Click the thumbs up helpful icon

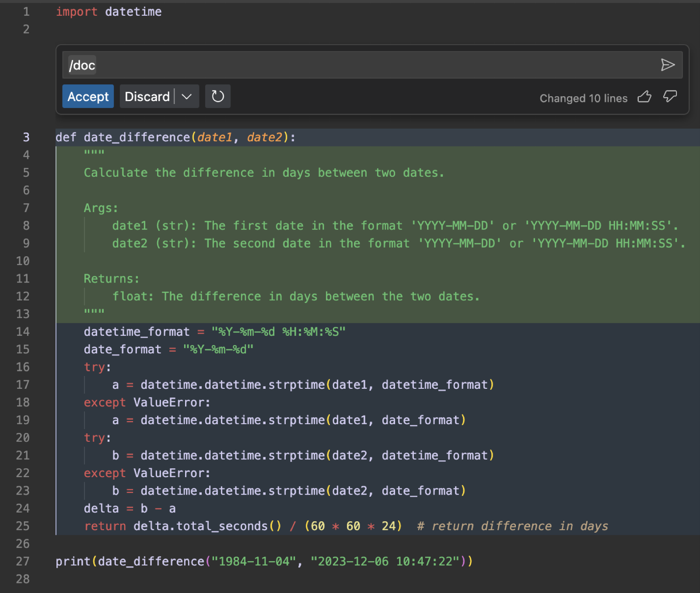pyautogui.click(x=644, y=97)
